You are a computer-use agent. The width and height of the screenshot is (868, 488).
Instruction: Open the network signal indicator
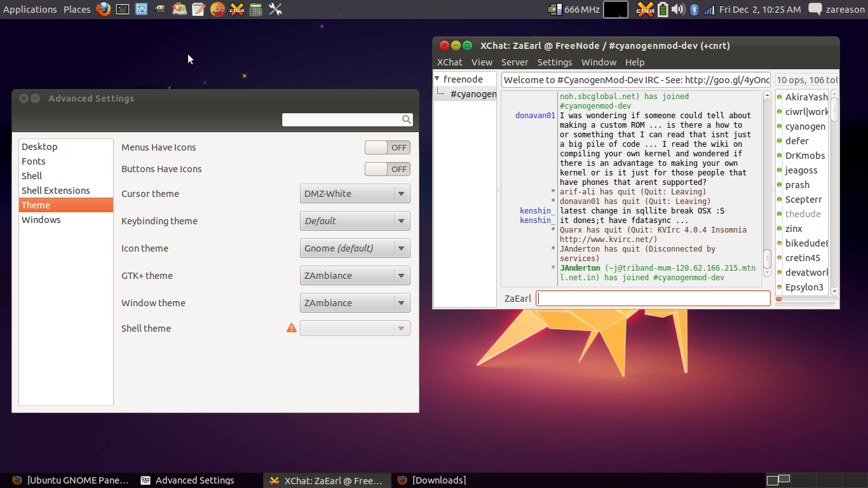point(709,10)
